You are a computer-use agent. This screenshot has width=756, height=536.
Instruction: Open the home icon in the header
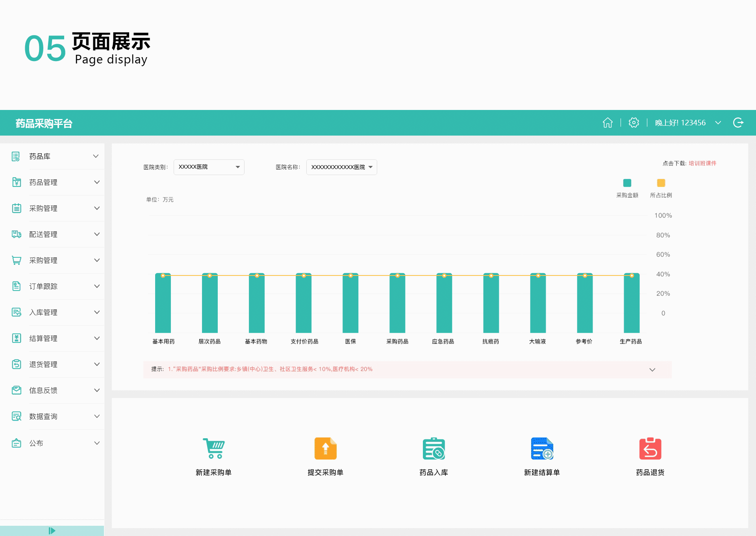[608, 123]
